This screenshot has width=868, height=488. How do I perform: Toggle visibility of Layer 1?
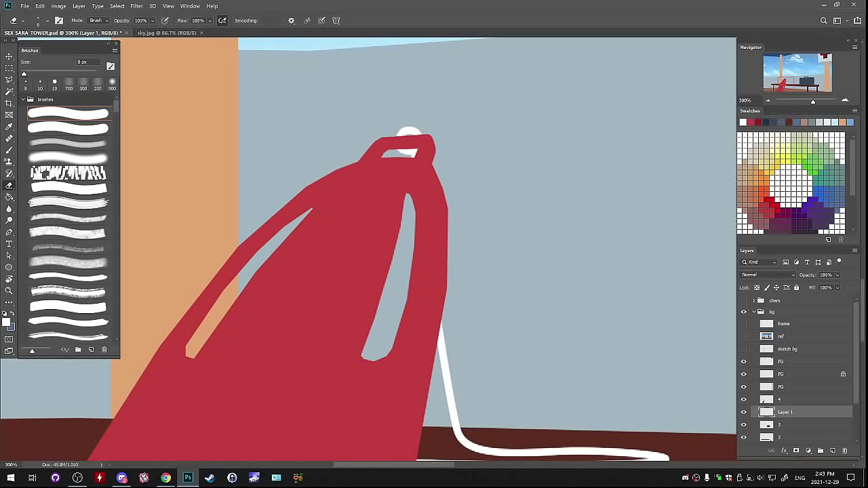click(x=743, y=412)
